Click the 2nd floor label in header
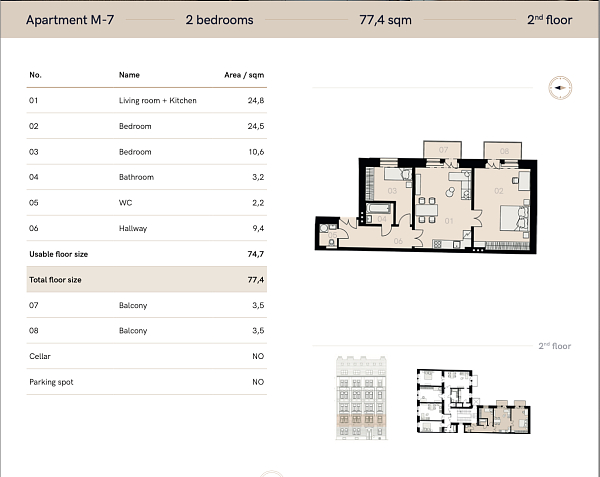600x477 pixels. pyautogui.click(x=548, y=20)
